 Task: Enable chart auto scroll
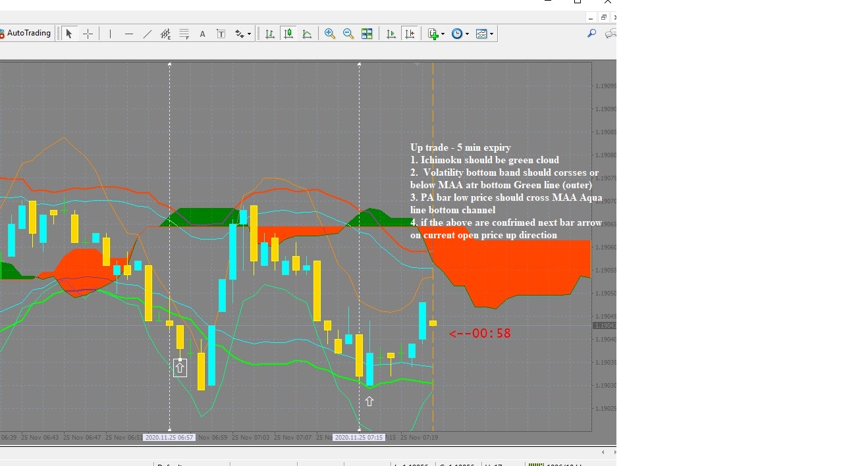click(391, 34)
